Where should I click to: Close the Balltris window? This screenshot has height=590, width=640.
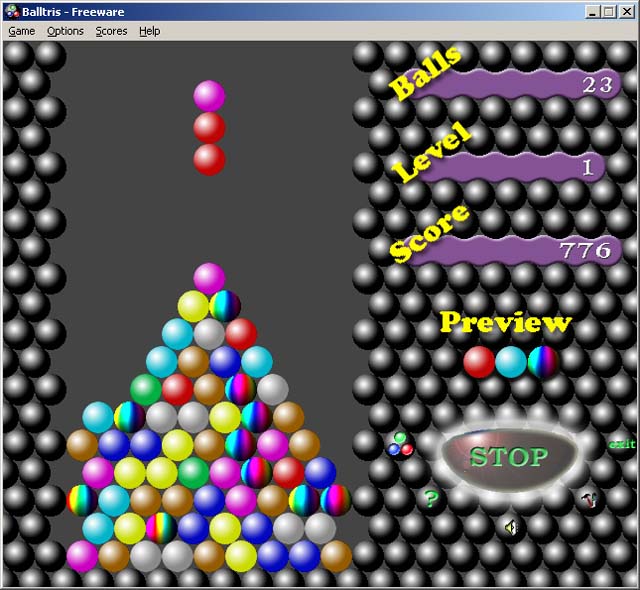click(x=626, y=11)
